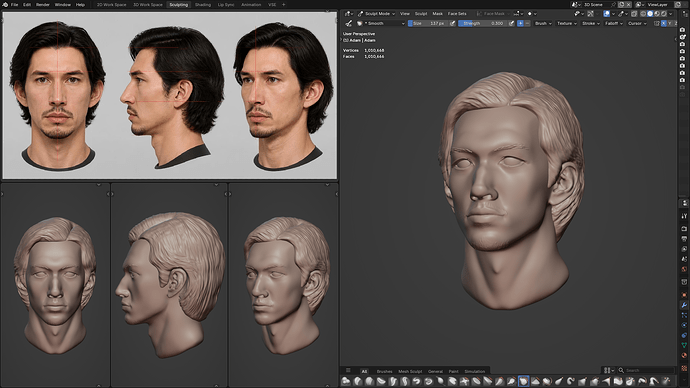The width and height of the screenshot is (690, 388).
Task: Switch to the Animation workspace tab
Action: point(251,4)
